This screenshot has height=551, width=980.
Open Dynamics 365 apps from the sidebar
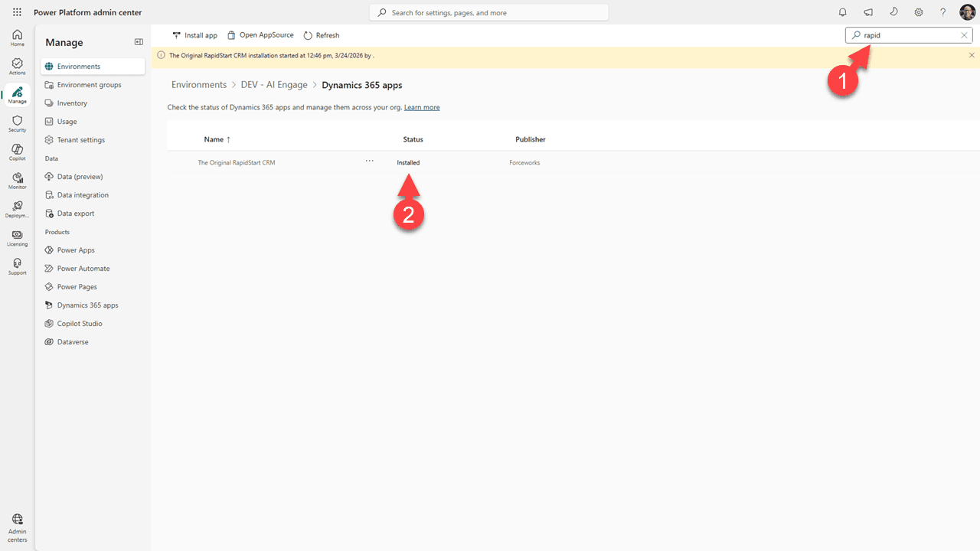click(88, 305)
